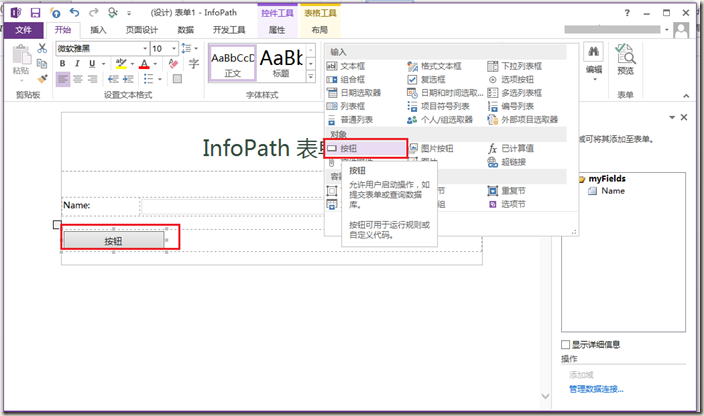704x416 pixels.
Task: Insert 复选框 checkbox control
Action: point(427,79)
